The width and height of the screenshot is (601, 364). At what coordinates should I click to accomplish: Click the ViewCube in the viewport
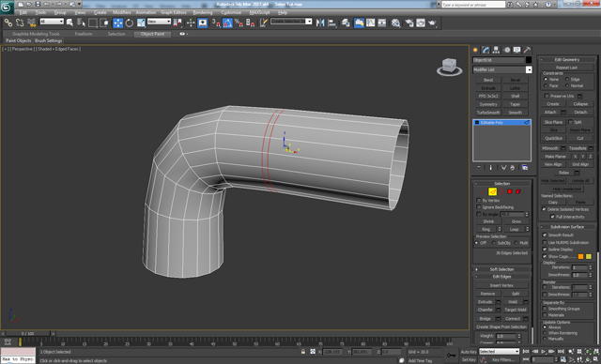[449, 67]
